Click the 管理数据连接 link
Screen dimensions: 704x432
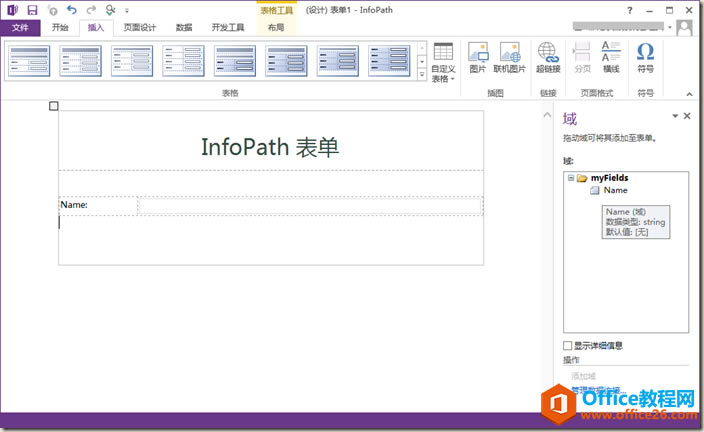click(595, 390)
